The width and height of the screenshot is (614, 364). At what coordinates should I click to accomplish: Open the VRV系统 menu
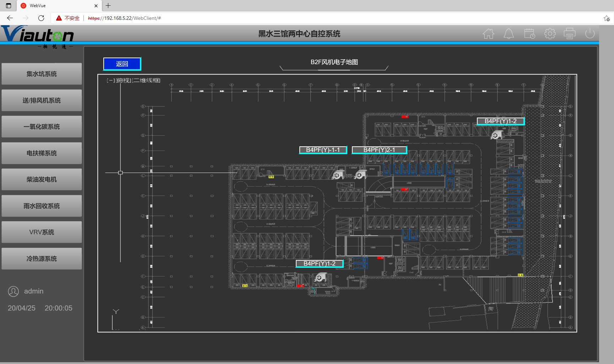pos(42,232)
